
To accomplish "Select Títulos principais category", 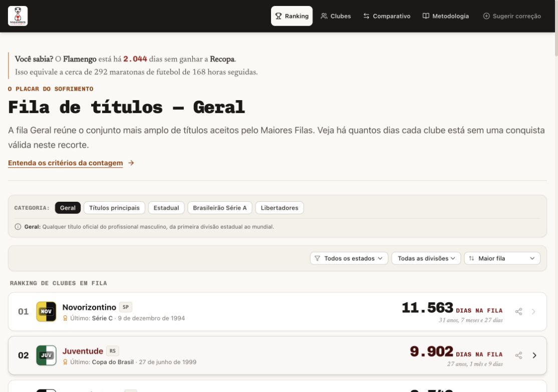I will (114, 208).
